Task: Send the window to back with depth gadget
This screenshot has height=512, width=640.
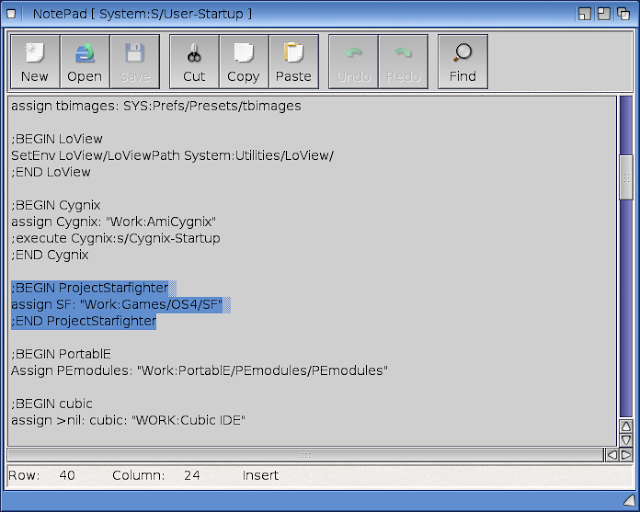Action: (x=625, y=13)
